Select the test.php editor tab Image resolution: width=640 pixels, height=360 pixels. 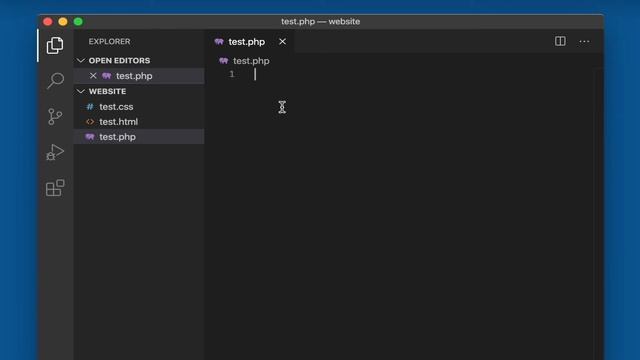click(x=249, y=42)
